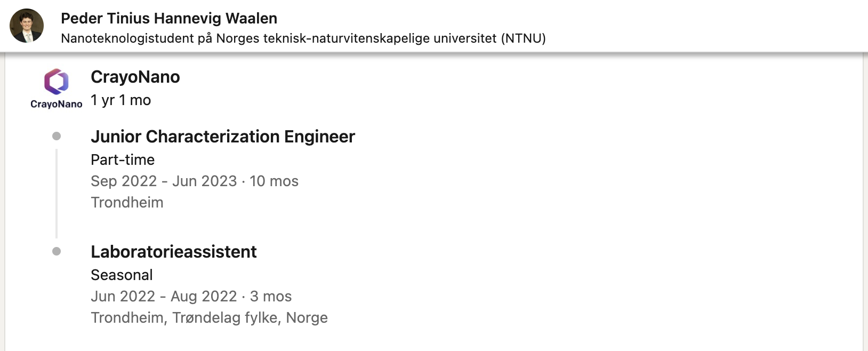Click the 3 mos duration text
Viewport: 868px width, 351px height.
pos(271,297)
